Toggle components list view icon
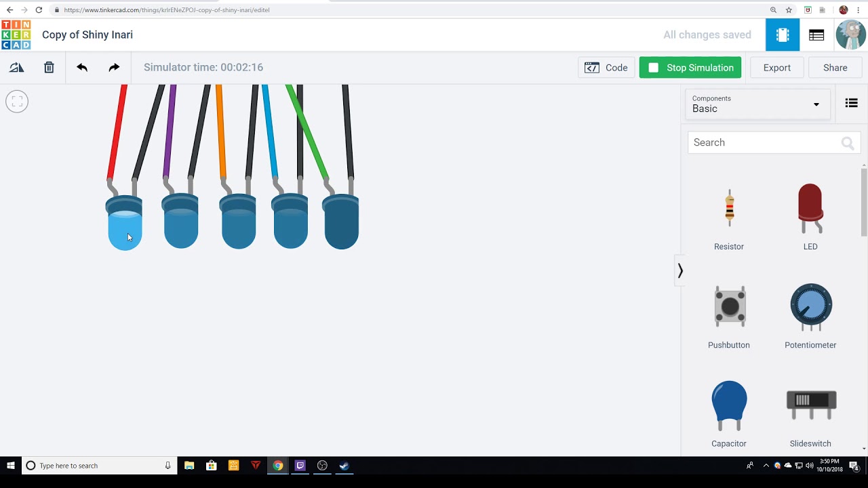Screen dimensions: 868x488 point(852,103)
